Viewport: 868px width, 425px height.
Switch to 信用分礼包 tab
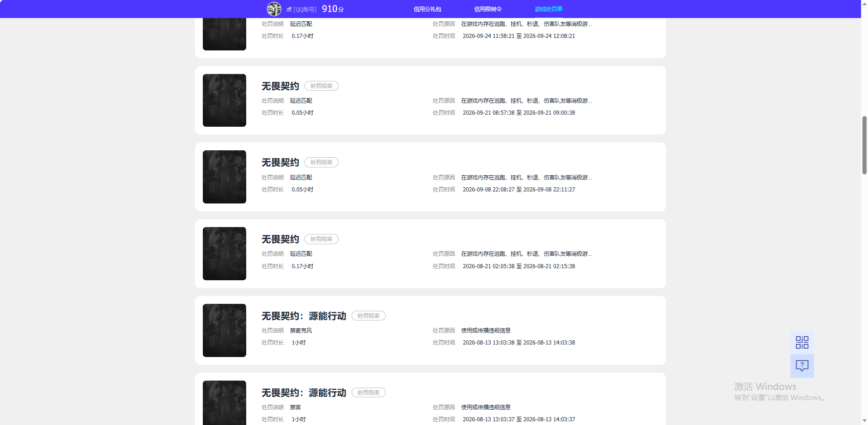click(x=427, y=9)
